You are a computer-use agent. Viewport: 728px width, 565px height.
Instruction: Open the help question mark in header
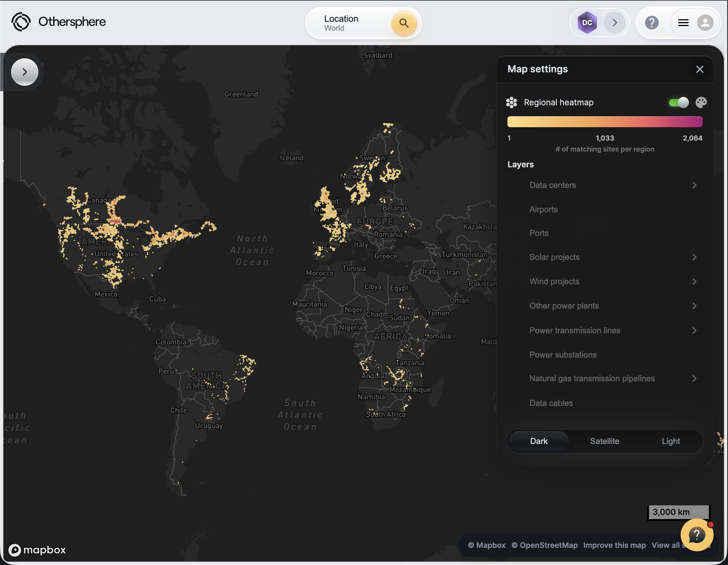(651, 23)
